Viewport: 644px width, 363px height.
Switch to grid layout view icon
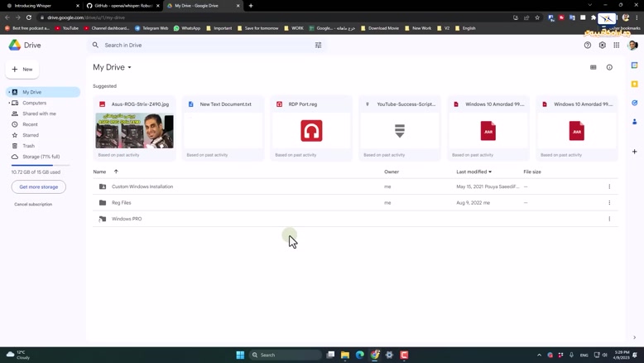click(593, 67)
